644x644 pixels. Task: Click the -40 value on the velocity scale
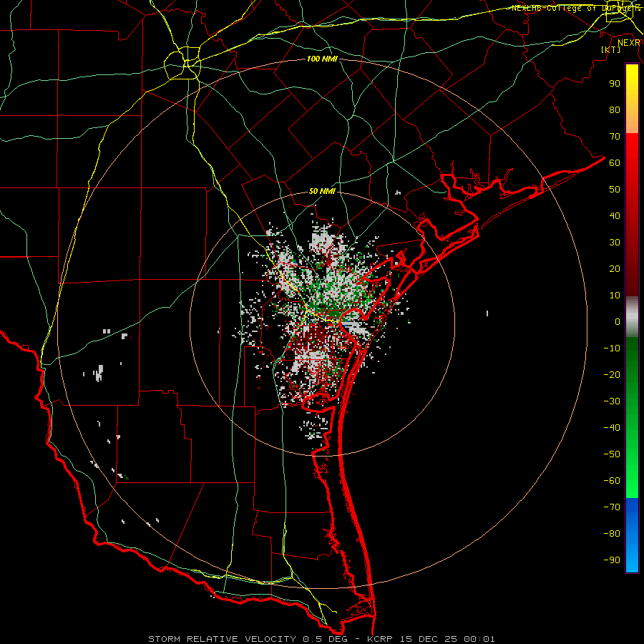[612, 428]
